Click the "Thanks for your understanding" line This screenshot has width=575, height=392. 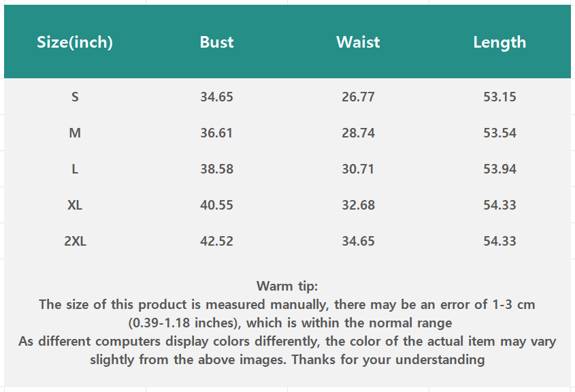388,359
